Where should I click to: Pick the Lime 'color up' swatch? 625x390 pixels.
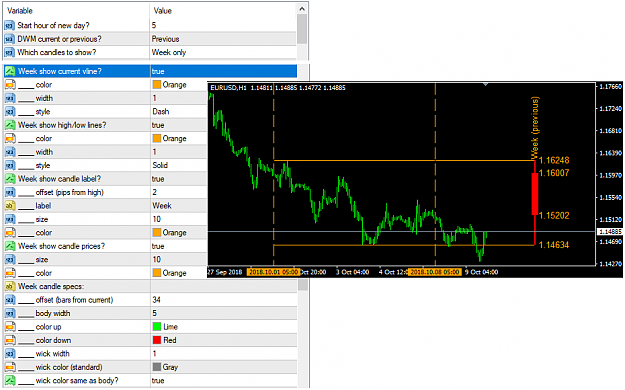point(157,327)
